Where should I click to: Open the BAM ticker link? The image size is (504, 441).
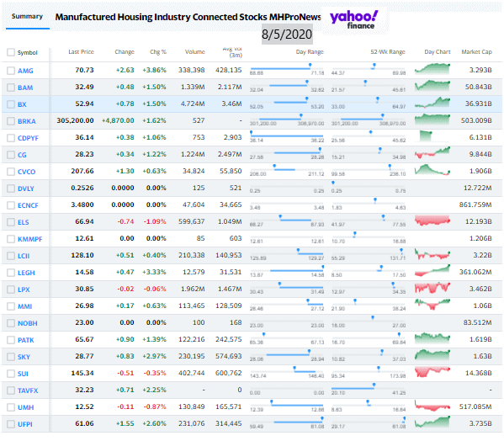tap(25, 88)
